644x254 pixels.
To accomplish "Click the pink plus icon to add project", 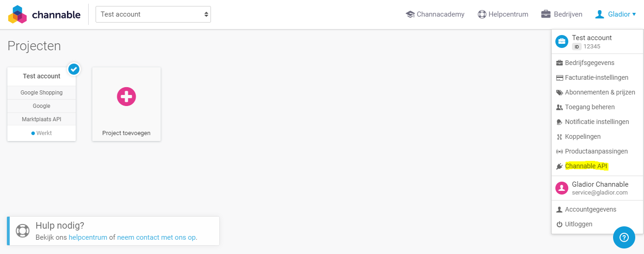I will (126, 96).
